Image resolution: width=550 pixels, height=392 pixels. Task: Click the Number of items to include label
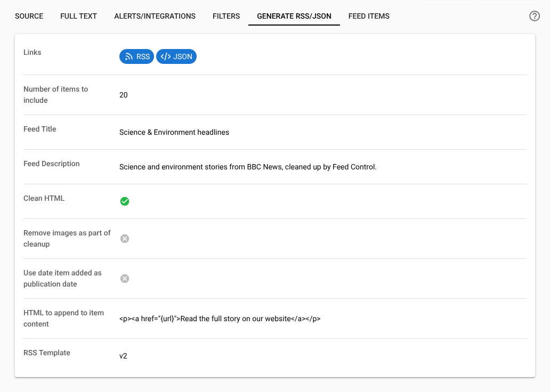point(56,95)
